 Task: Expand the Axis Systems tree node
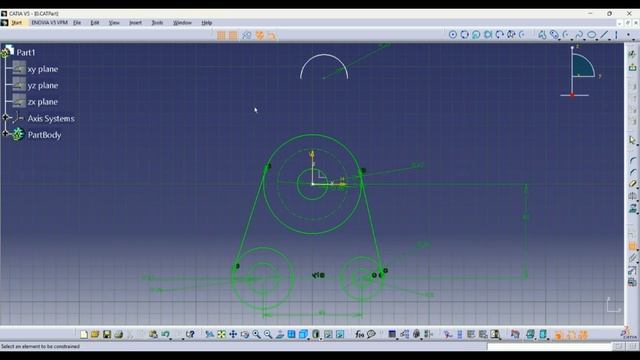5,118
